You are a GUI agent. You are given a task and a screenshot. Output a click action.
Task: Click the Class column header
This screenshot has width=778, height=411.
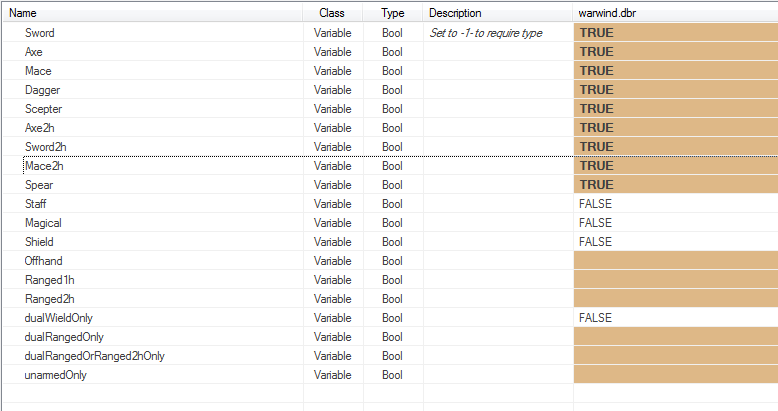(332, 13)
